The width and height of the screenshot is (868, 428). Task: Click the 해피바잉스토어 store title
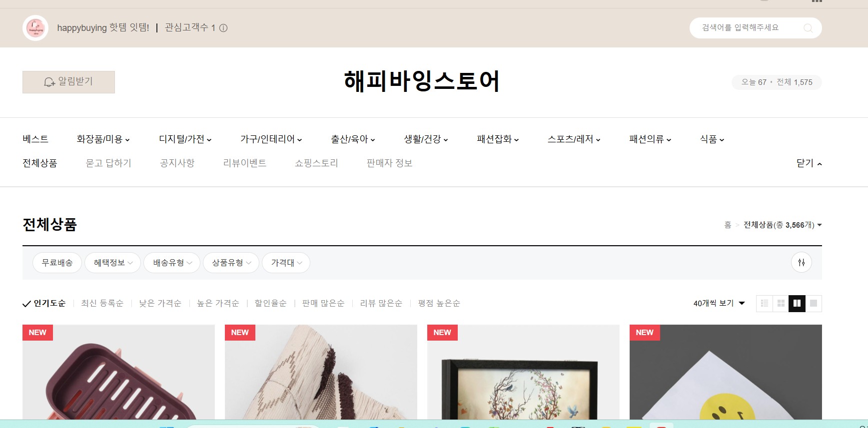tap(422, 81)
